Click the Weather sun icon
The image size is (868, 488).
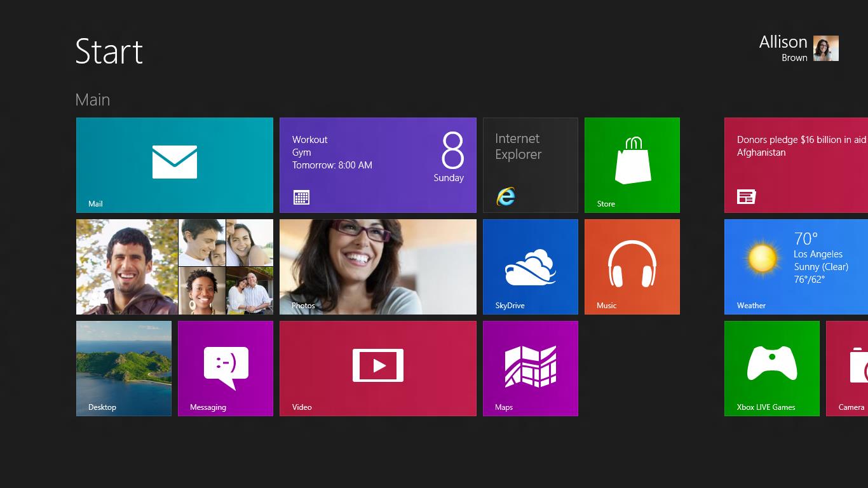tap(762, 259)
